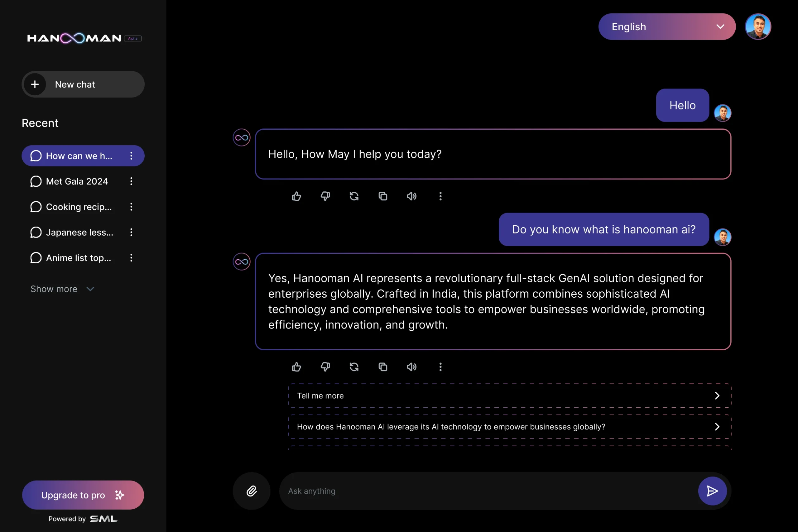798x532 pixels.
Task: Open options menu for 'Japanese less...' chat
Action: [131, 232]
